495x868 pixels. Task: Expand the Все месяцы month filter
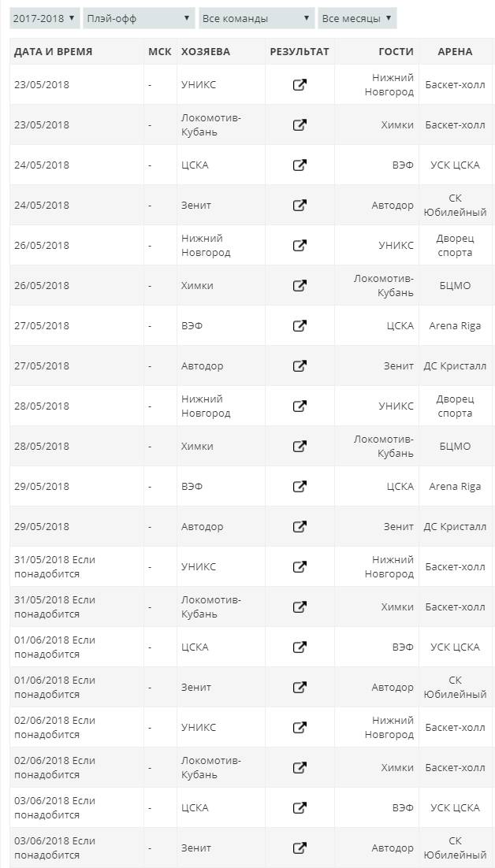tap(357, 18)
